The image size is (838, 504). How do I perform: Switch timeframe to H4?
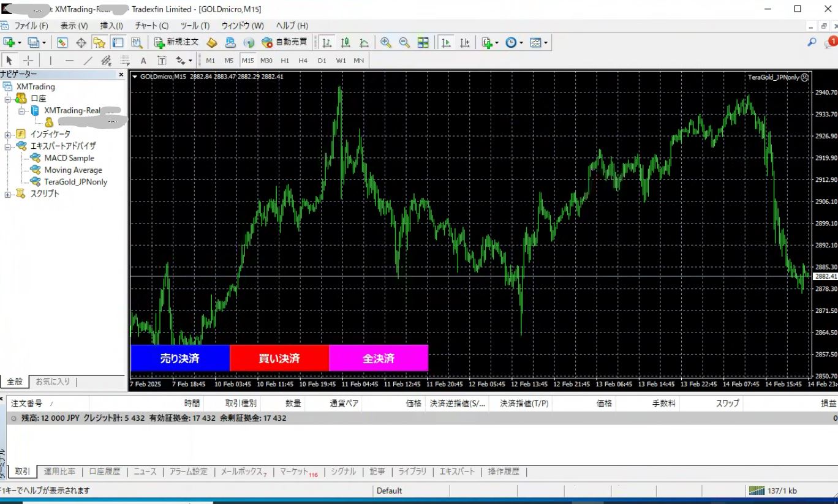pyautogui.click(x=303, y=61)
